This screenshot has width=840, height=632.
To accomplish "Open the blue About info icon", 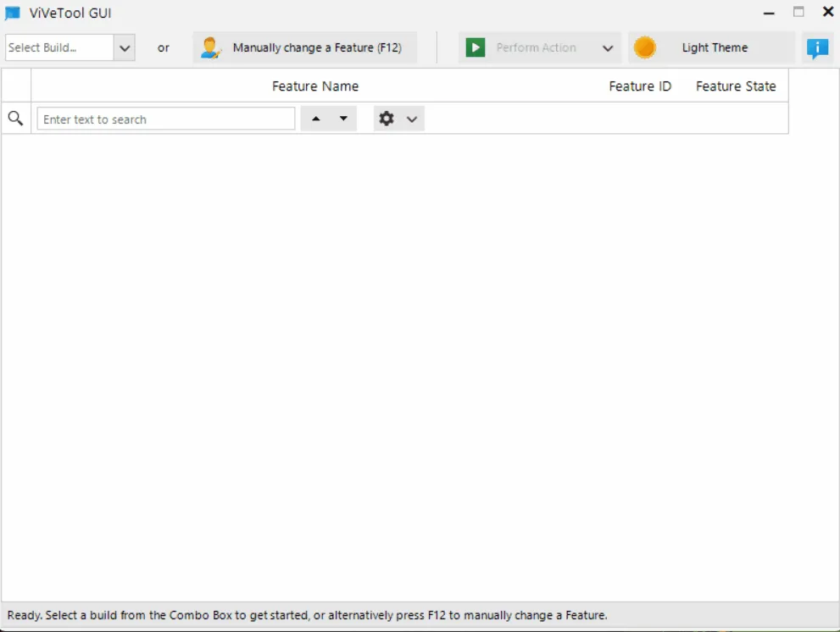I will click(x=818, y=48).
